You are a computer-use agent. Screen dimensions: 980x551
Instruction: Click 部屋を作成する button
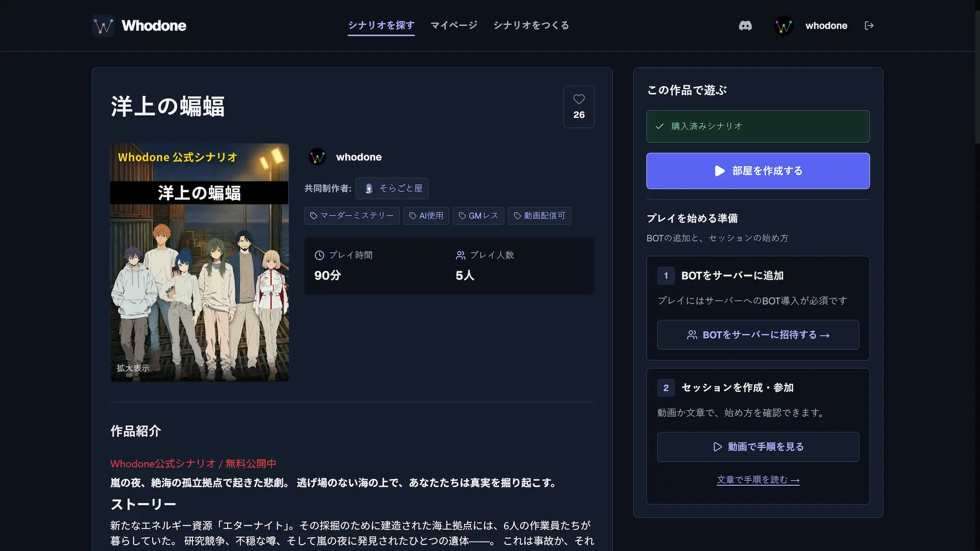tap(758, 171)
